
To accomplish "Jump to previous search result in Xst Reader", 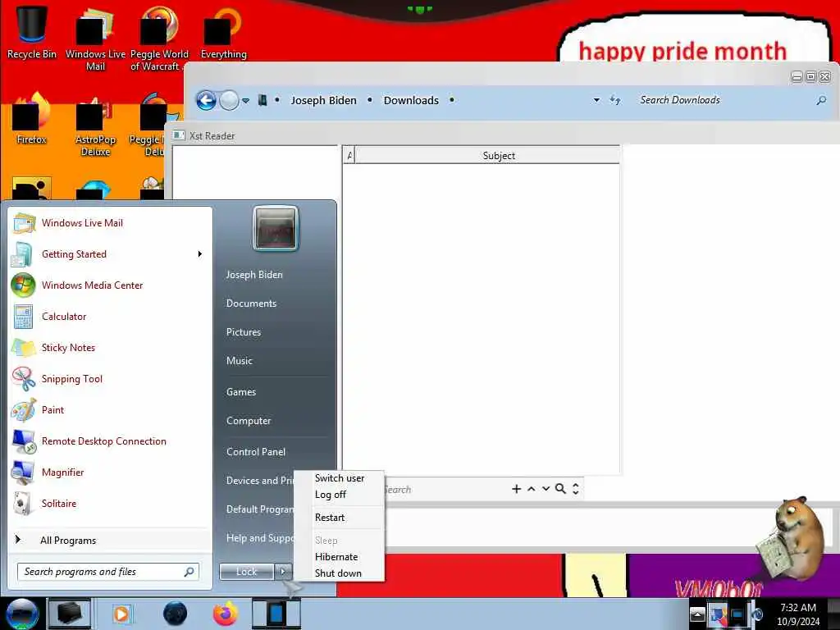I will [x=532, y=489].
